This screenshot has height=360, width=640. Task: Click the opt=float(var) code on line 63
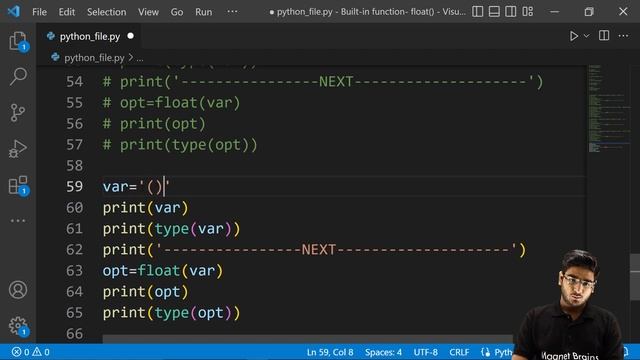pos(163,271)
